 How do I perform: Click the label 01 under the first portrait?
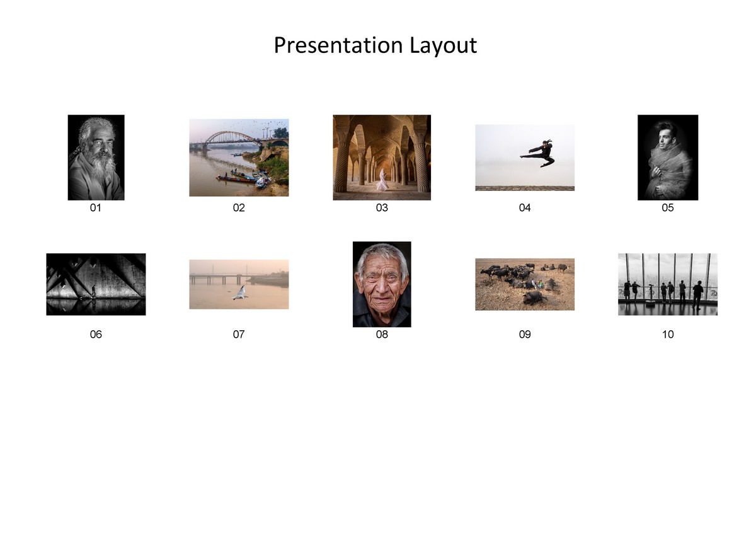tap(96, 208)
